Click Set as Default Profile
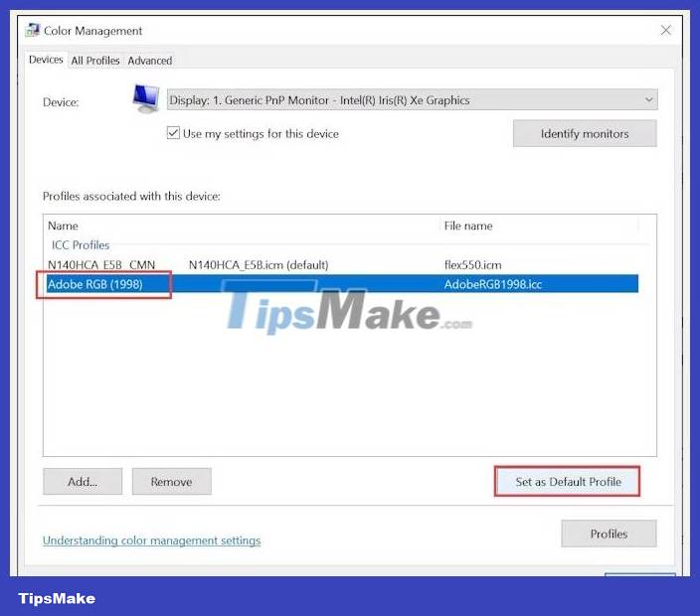 pos(568,481)
